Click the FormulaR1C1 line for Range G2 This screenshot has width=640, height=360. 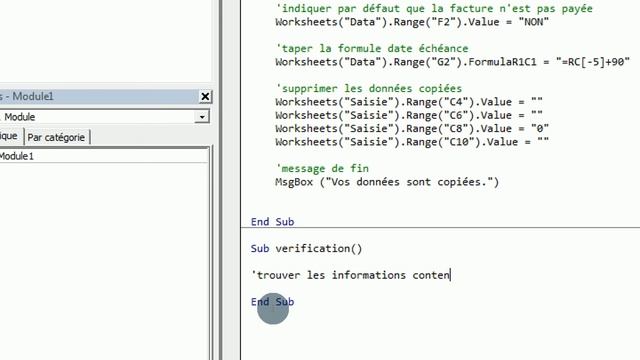click(x=453, y=62)
